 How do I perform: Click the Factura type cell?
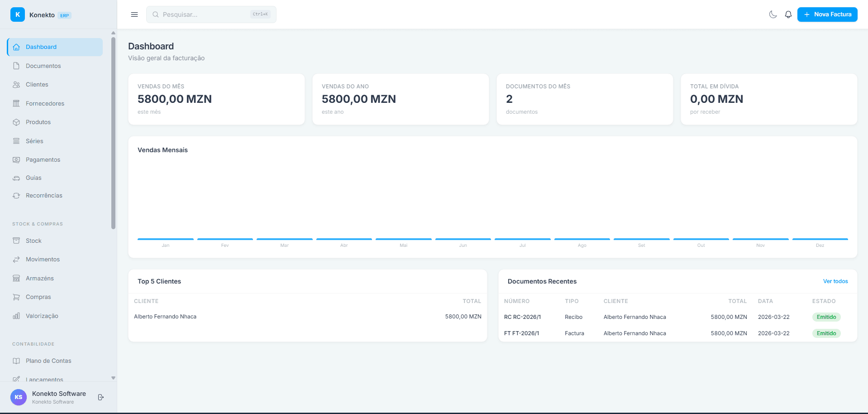[x=574, y=333]
